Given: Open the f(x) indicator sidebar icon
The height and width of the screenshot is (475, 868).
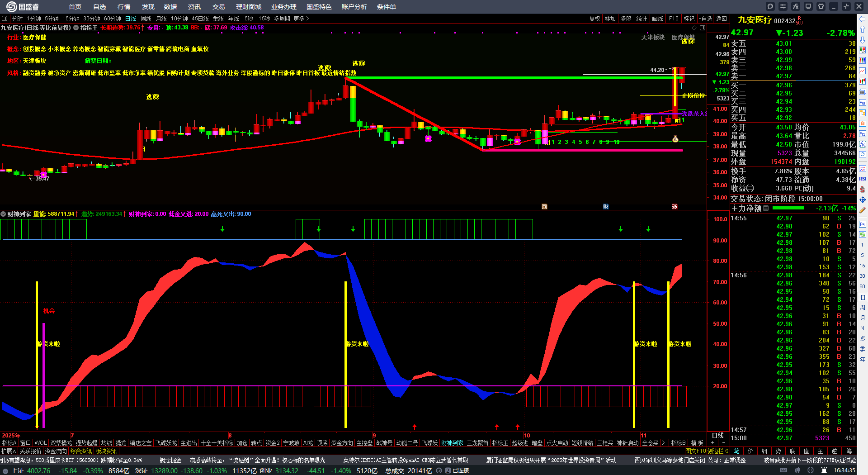Looking at the screenshot, I should tap(863, 144).
